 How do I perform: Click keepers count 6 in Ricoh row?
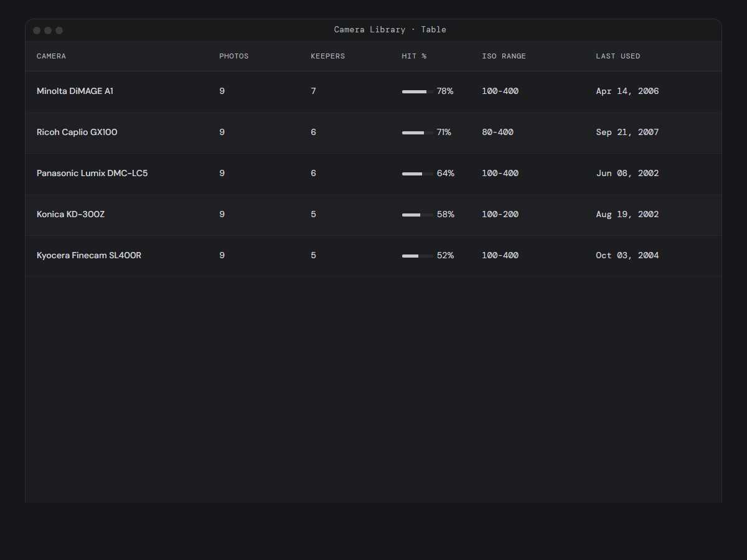click(x=313, y=132)
